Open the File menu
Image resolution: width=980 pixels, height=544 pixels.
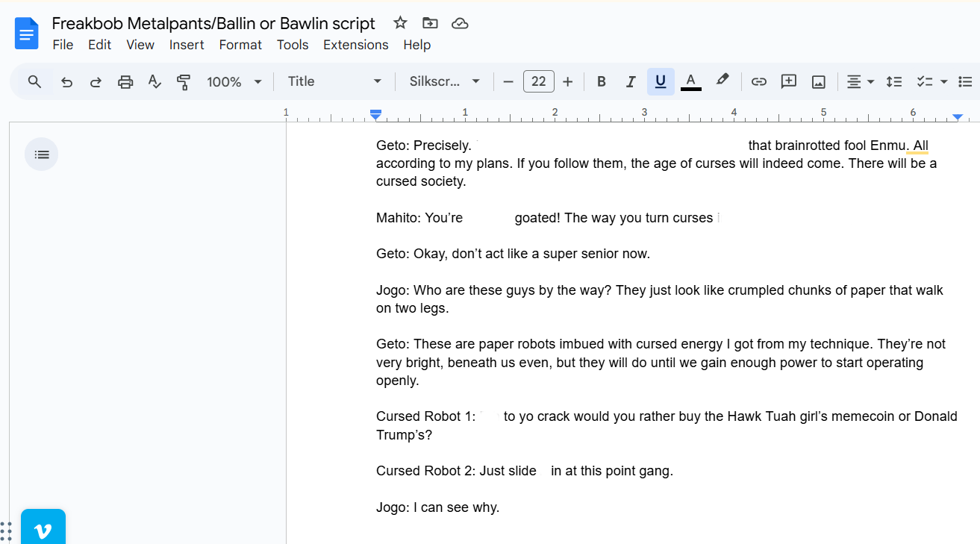coord(63,45)
